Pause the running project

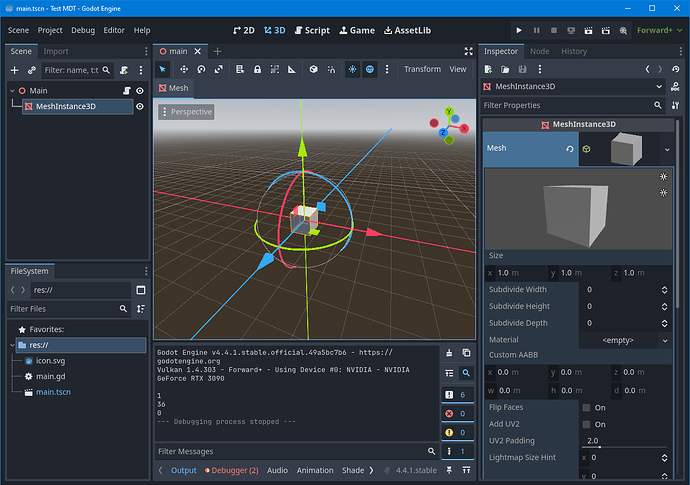pyautogui.click(x=536, y=30)
